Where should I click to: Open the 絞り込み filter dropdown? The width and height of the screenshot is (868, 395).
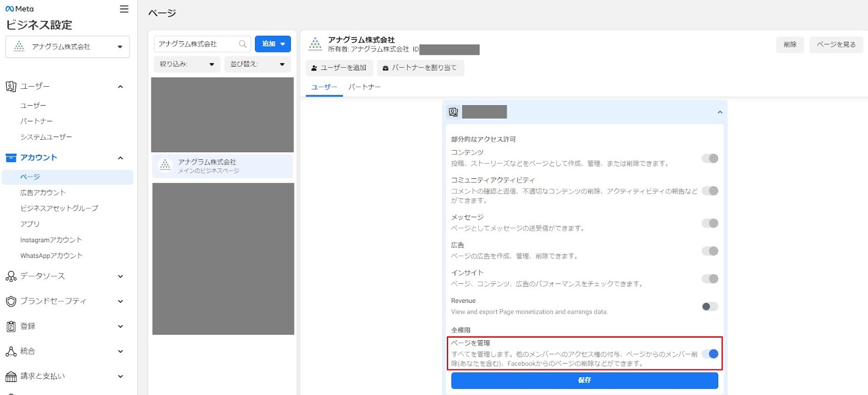(187, 64)
